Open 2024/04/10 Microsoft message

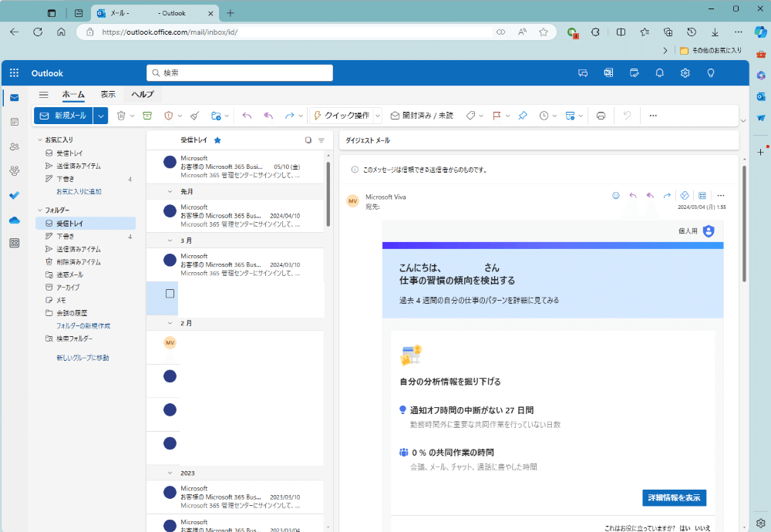tap(235, 215)
